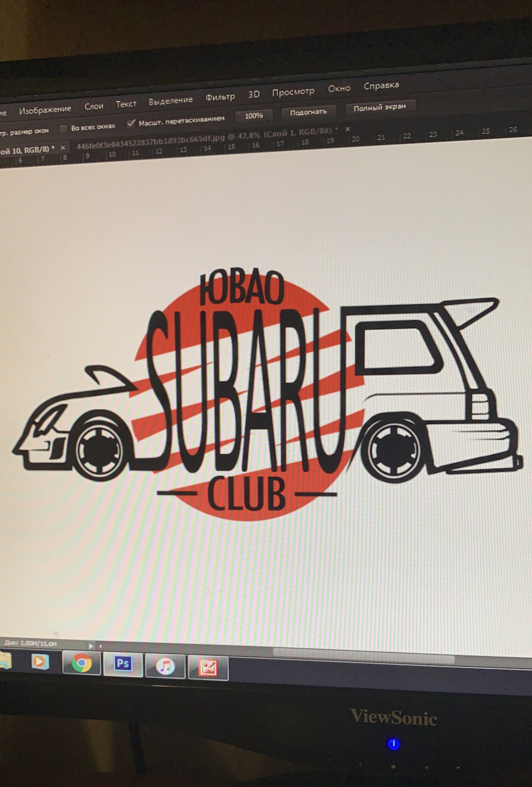
Task: Open iTunes from the taskbar
Action: point(165,666)
